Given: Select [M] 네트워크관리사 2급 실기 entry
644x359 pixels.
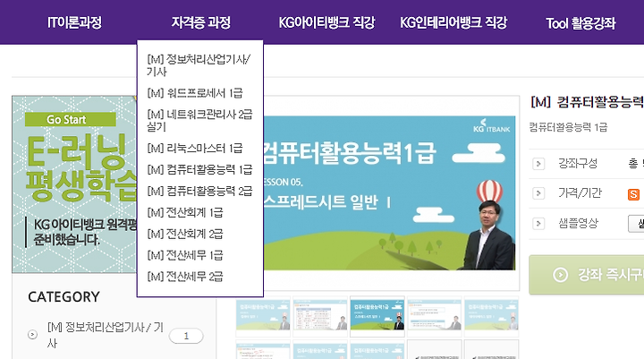Looking at the screenshot, I should tap(199, 120).
